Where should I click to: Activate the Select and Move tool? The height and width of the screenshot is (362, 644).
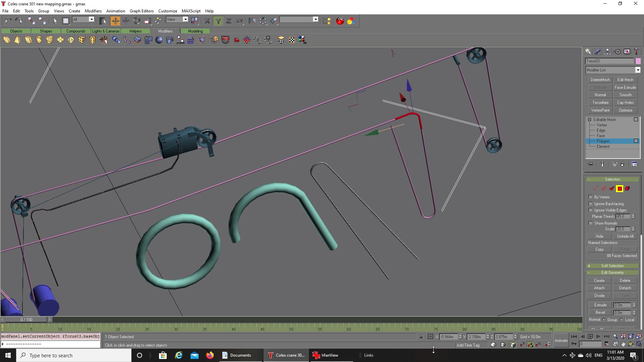point(115,21)
